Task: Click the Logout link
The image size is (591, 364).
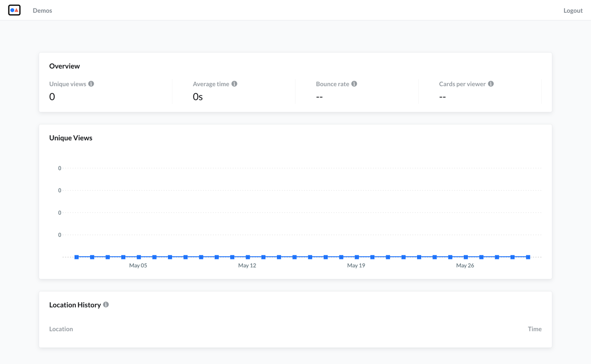Action: [x=573, y=10]
